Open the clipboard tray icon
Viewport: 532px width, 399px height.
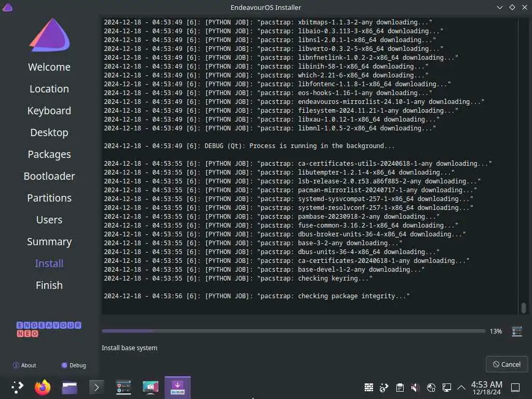(x=400, y=388)
